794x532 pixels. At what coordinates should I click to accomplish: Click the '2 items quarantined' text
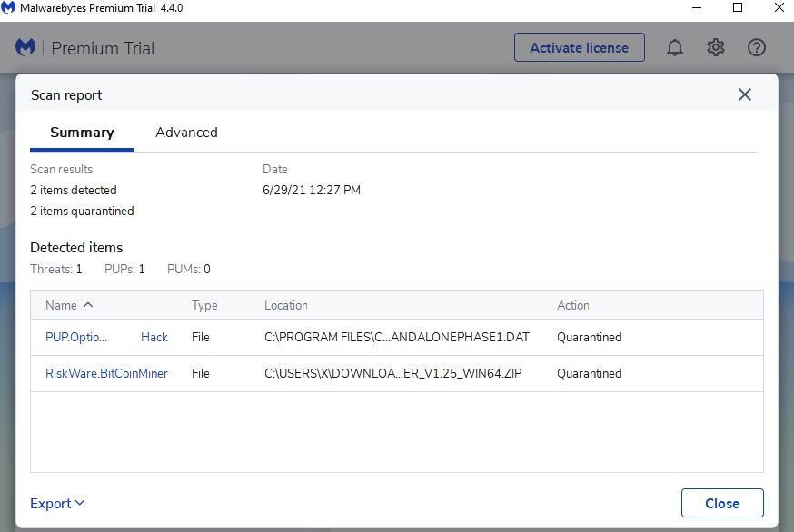82,212
